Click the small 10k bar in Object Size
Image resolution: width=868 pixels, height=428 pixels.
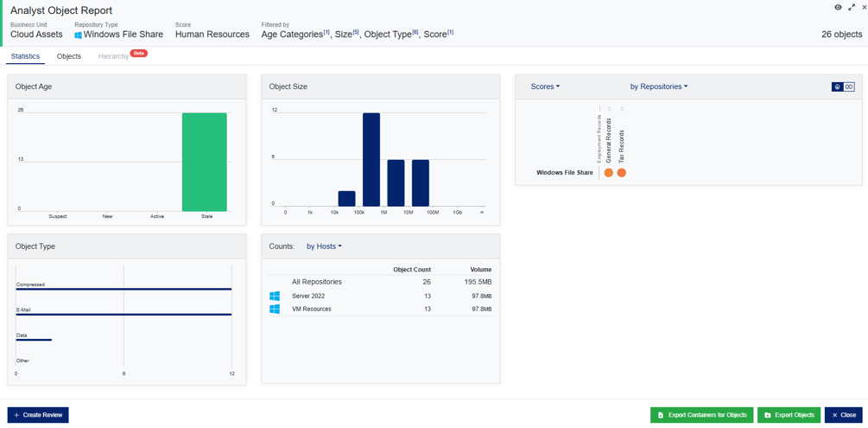[x=346, y=199]
